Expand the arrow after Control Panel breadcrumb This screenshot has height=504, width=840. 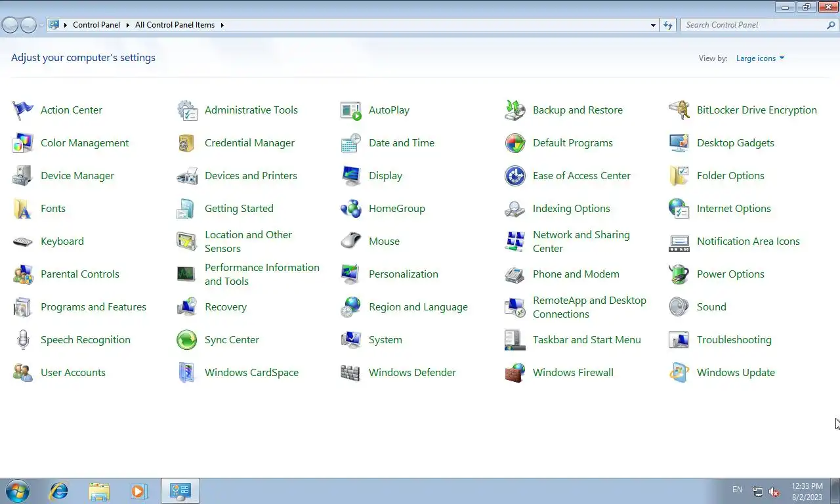(x=127, y=25)
